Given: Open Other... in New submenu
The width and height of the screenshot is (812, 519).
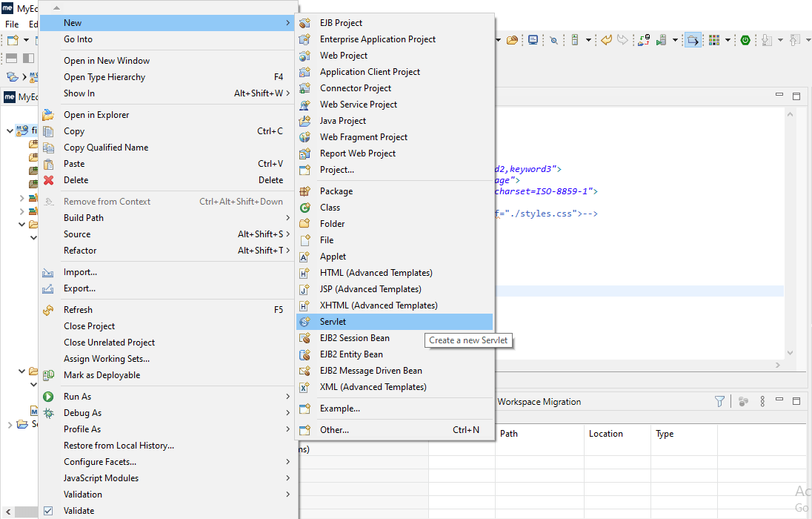Looking at the screenshot, I should pos(394,430).
